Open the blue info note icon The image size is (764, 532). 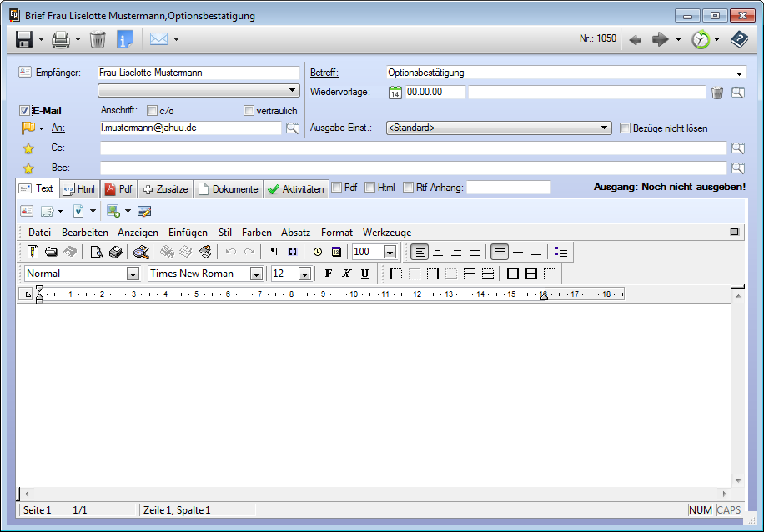coord(125,38)
